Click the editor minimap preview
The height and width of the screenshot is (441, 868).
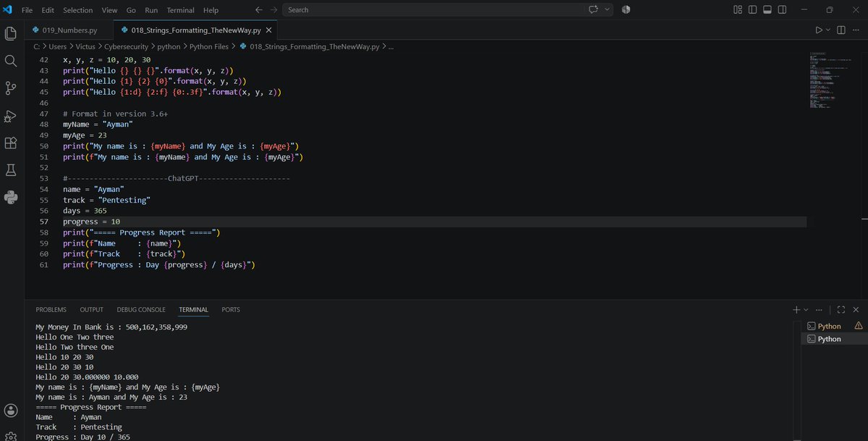click(x=832, y=80)
